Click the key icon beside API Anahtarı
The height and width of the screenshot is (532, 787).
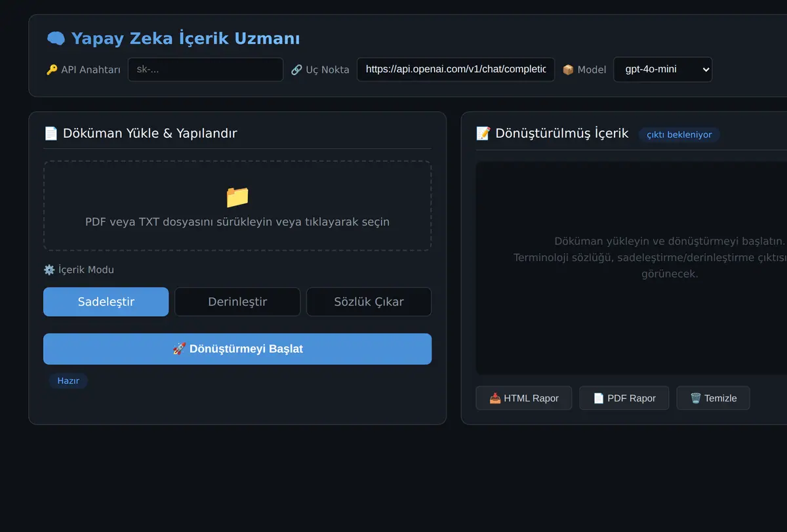coord(52,70)
